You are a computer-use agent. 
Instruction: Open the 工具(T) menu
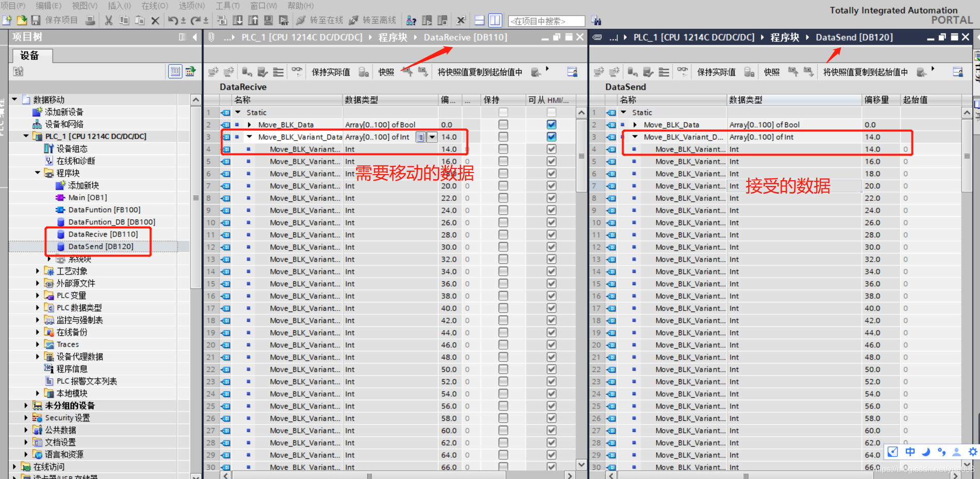point(227,5)
